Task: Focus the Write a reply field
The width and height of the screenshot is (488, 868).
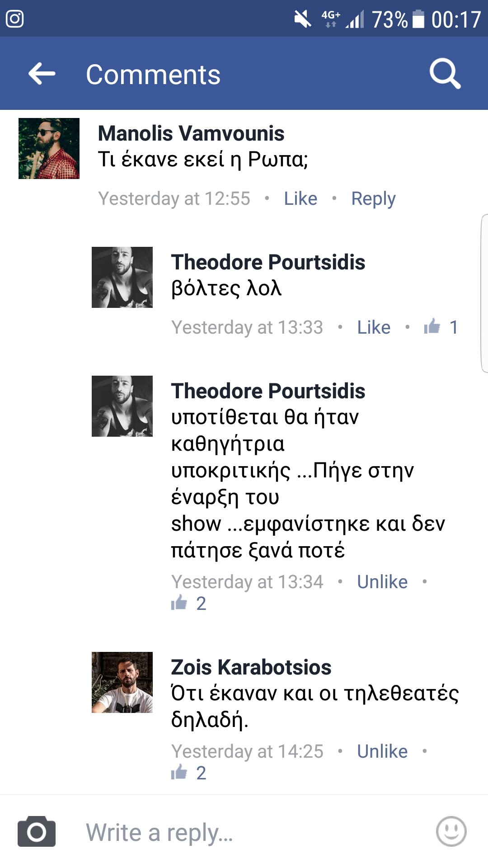Action: point(253,832)
